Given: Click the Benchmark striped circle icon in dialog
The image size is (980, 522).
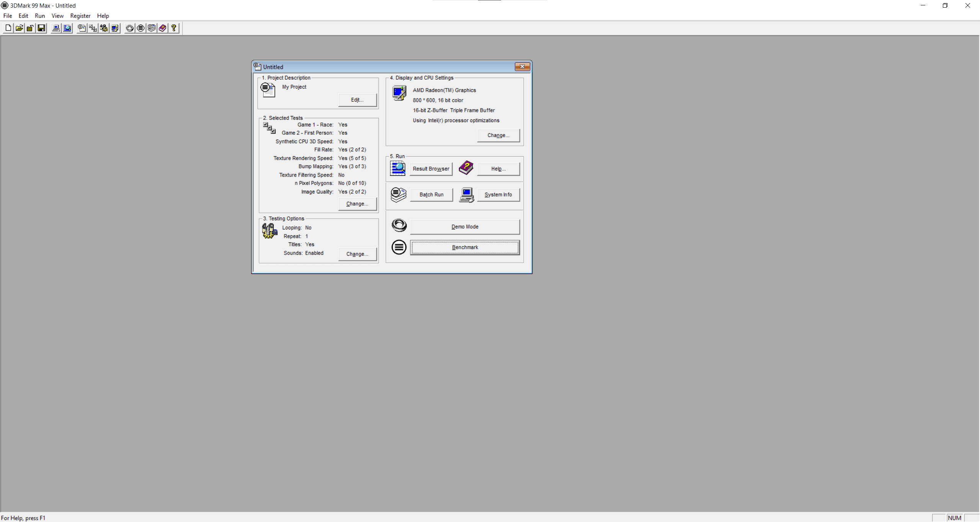Looking at the screenshot, I should (399, 247).
